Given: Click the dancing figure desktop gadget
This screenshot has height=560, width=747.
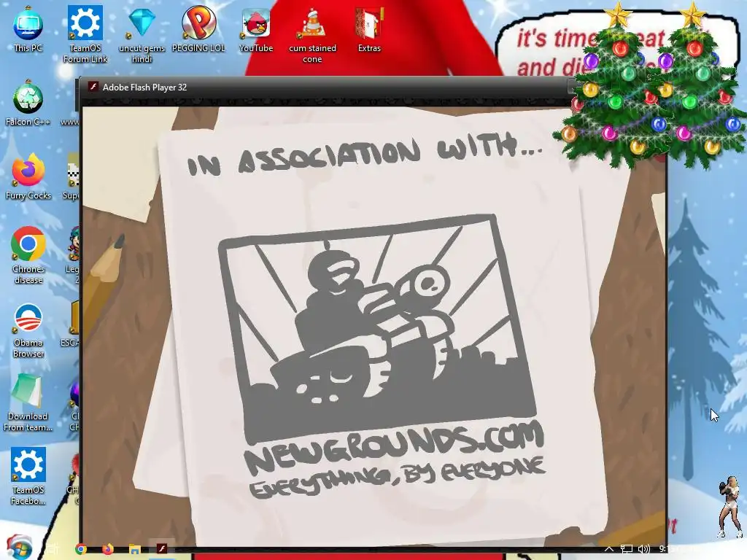Looking at the screenshot, I should (729, 507).
